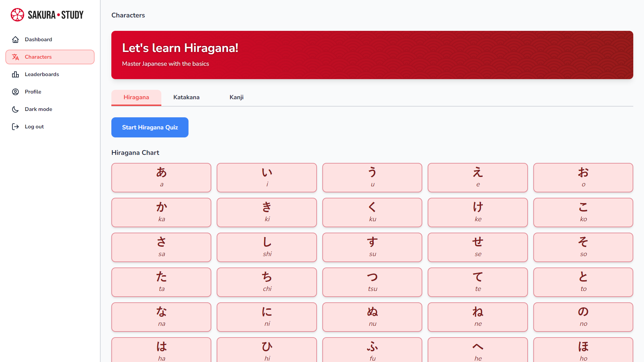Open the か (ka) card
This screenshot has height=362, width=644.
click(161, 213)
